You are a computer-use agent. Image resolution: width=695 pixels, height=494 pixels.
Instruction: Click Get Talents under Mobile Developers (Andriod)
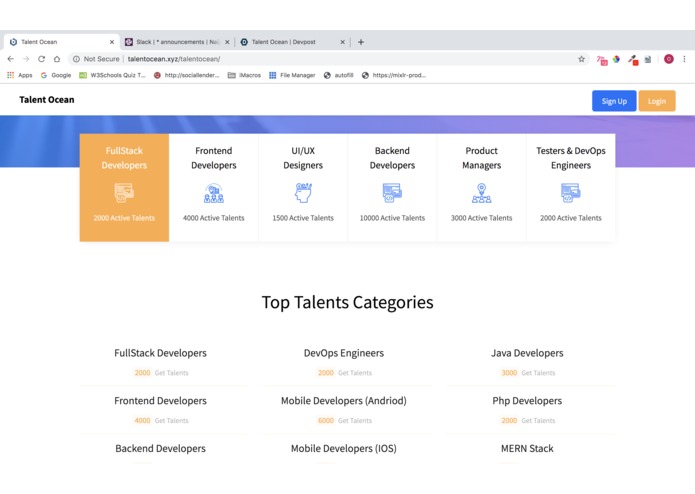click(x=355, y=420)
